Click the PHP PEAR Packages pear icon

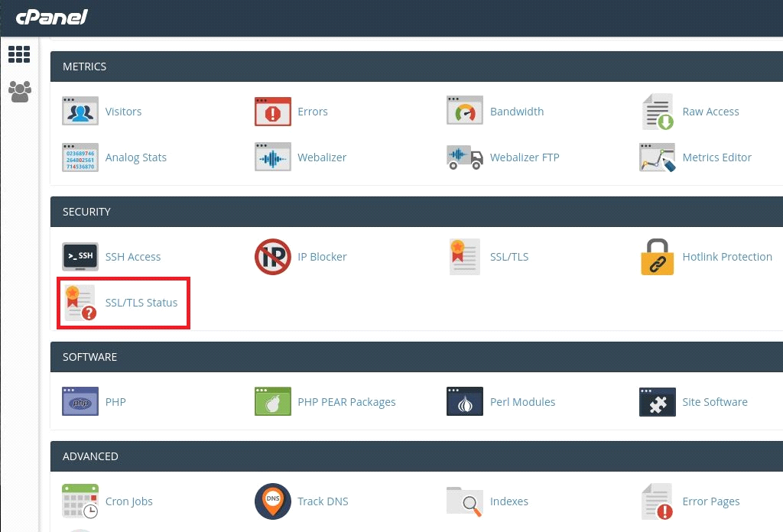coord(273,401)
